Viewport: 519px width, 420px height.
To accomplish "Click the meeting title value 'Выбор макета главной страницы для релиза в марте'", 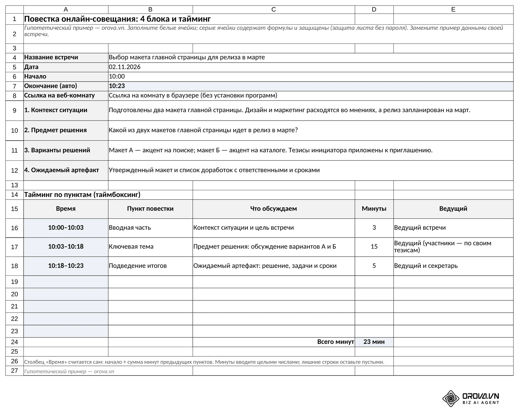I will [311, 58].
